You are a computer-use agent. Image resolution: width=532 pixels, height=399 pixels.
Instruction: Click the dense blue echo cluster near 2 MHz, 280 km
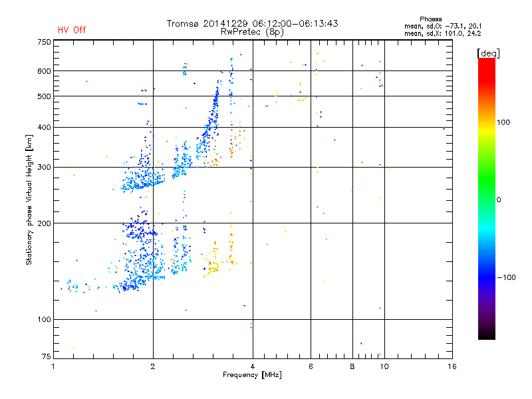pyautogui.click(x=142, y=180)
